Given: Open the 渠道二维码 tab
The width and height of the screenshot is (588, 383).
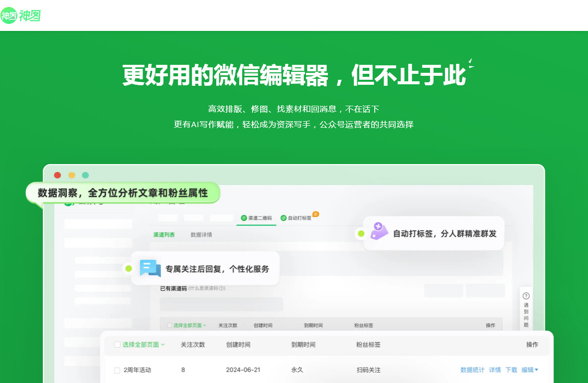Looking at the screenshot, I should pyautogui.click(x=256, y=218).
